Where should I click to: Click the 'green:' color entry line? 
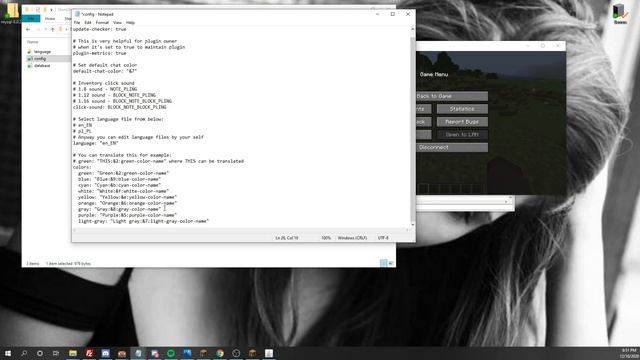123,173
